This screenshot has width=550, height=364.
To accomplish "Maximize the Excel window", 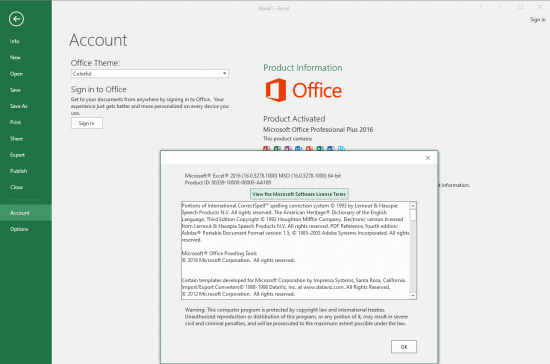I will tap(521, 7).
